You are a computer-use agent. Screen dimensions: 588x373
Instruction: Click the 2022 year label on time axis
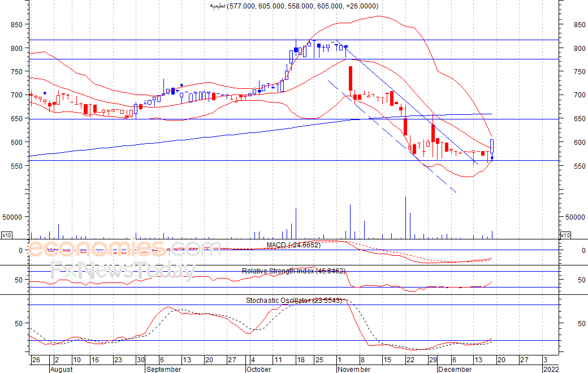(x=551, y=369)
